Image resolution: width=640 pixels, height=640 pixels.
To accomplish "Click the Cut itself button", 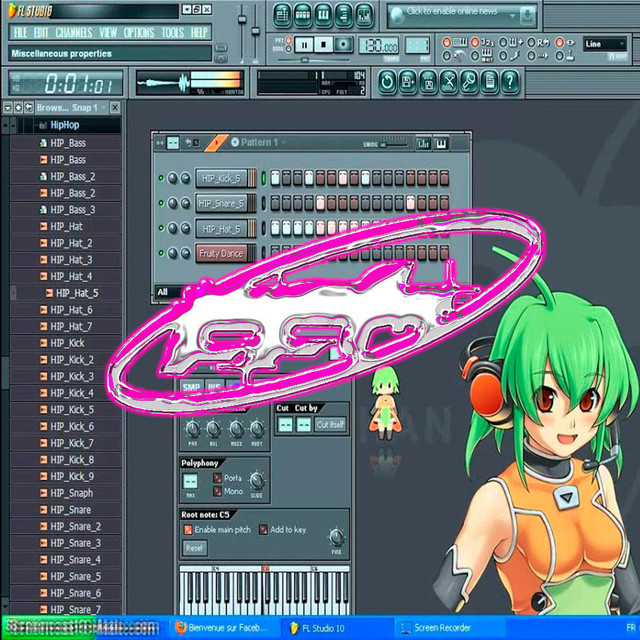I will (329, 425).
